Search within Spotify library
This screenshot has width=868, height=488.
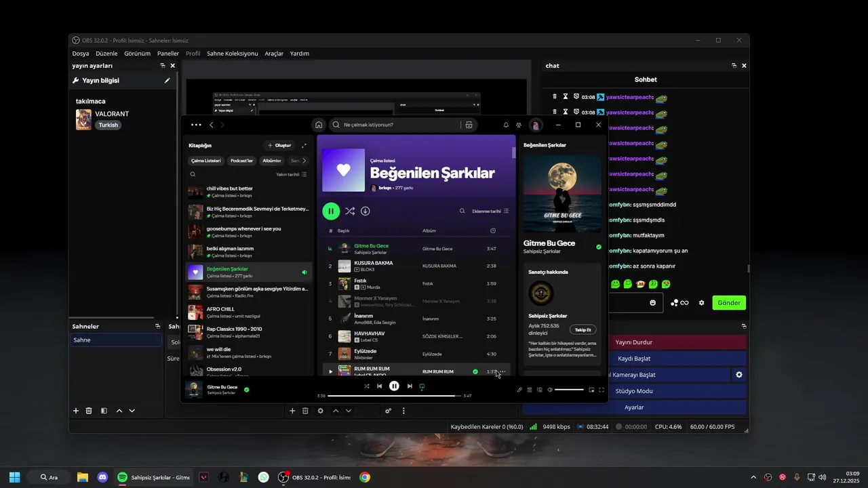pyautogui.click(x=193, y=174)
